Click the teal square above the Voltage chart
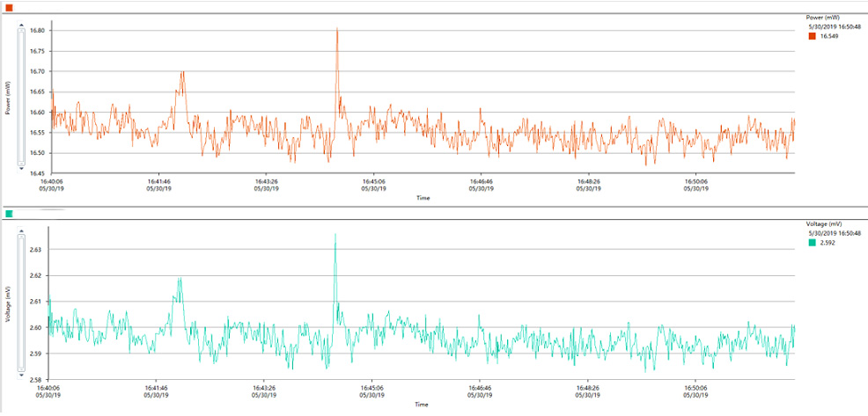 pyautogui.click(x=9, y=214)
